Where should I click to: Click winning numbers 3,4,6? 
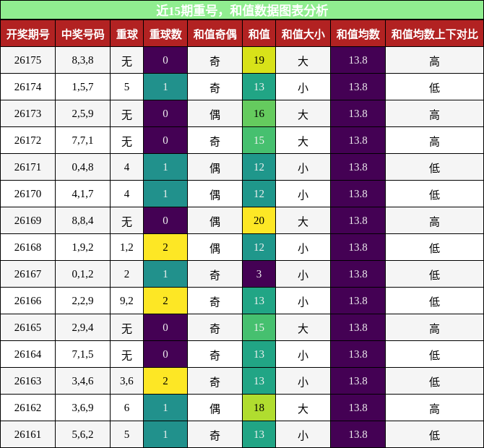pos(83,381)
